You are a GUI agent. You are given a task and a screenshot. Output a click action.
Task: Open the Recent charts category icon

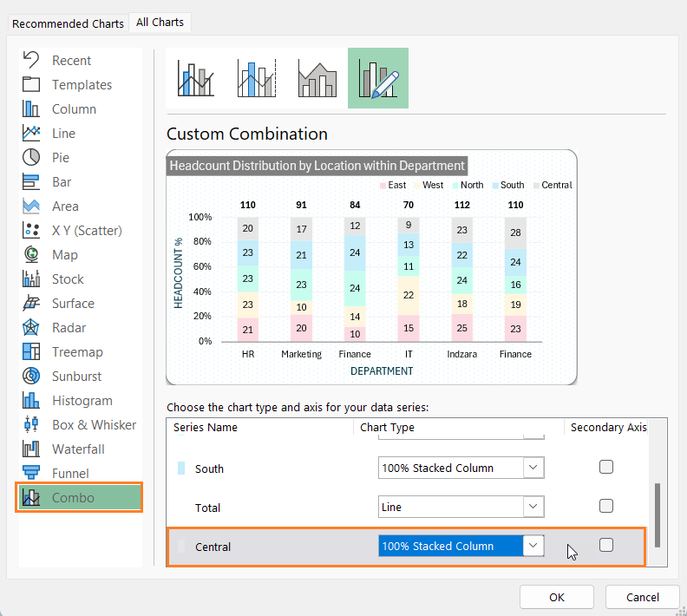pos(31,60)
